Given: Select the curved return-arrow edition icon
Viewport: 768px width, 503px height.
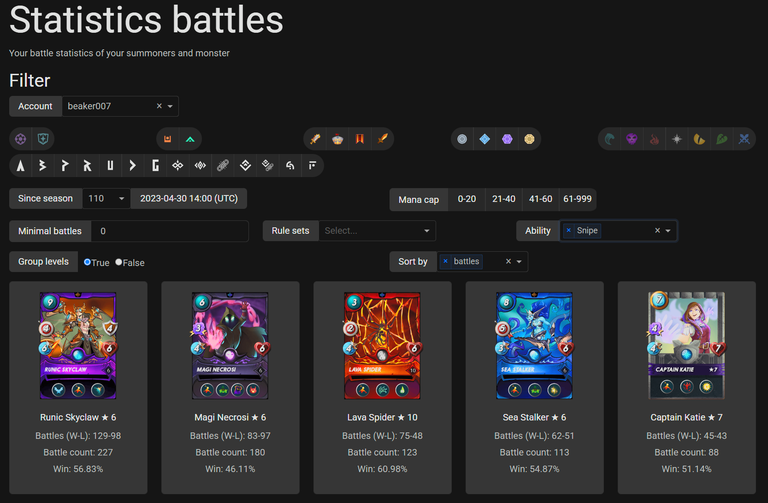Looking at the screenshot, I should tap(290, 166).
